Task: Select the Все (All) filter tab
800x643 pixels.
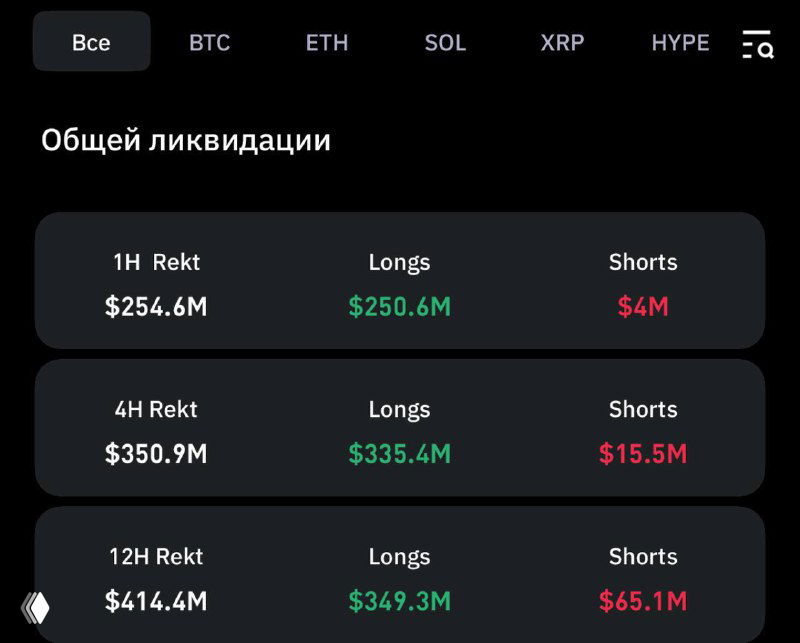Action: coord(90,42)
